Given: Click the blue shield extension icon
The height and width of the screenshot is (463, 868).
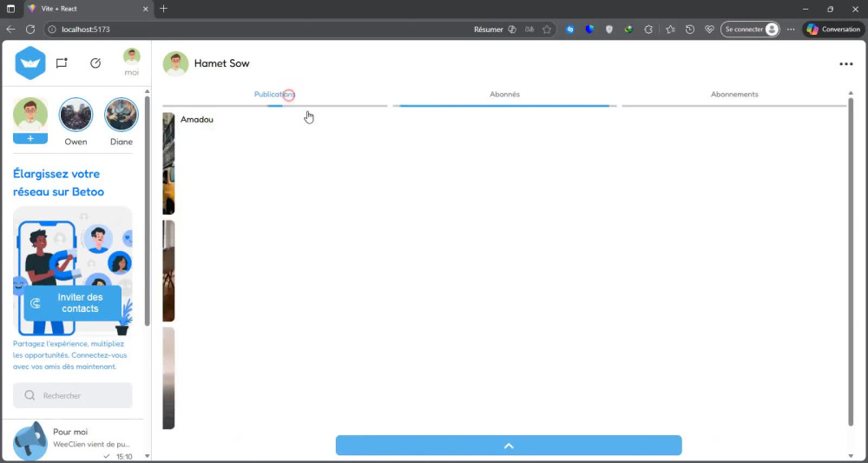Looking at the screenshot, I should click(589, 30).
